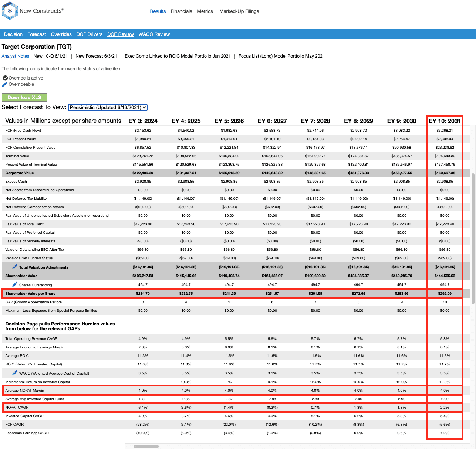Click the horizontal scrollbar thumb below table

[146, 446]
